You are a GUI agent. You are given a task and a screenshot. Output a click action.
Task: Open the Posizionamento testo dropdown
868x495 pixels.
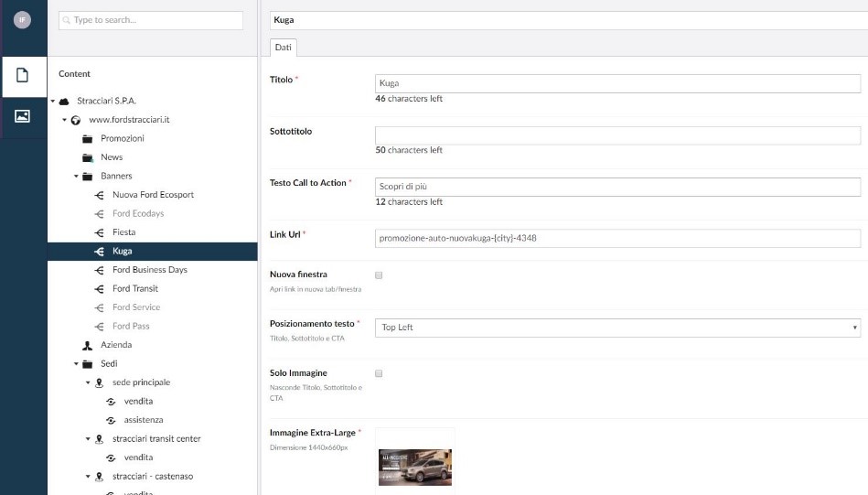click(617, 328)
